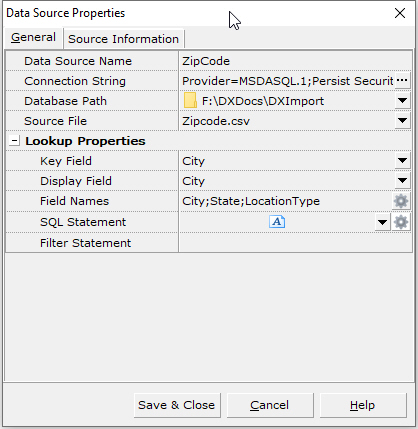418x429 pixels.
Task: Click the Field Names value City;State;LocationType
Action: point(251,201)
